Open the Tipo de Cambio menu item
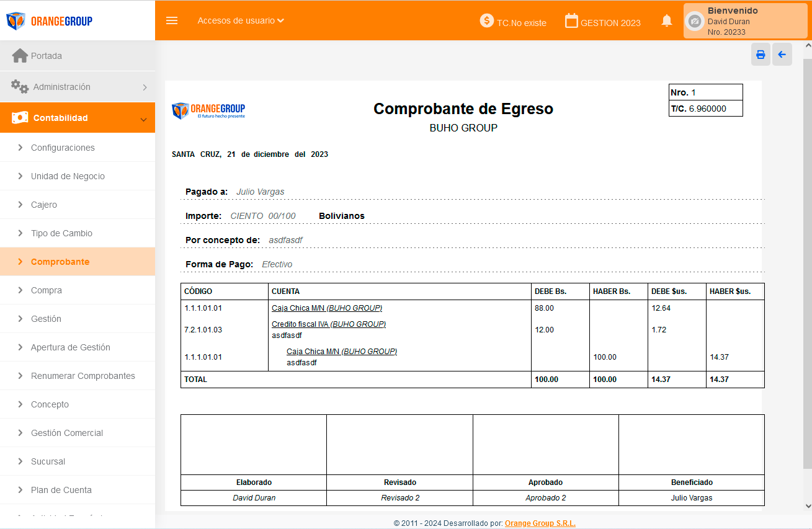 click(61, 233)
